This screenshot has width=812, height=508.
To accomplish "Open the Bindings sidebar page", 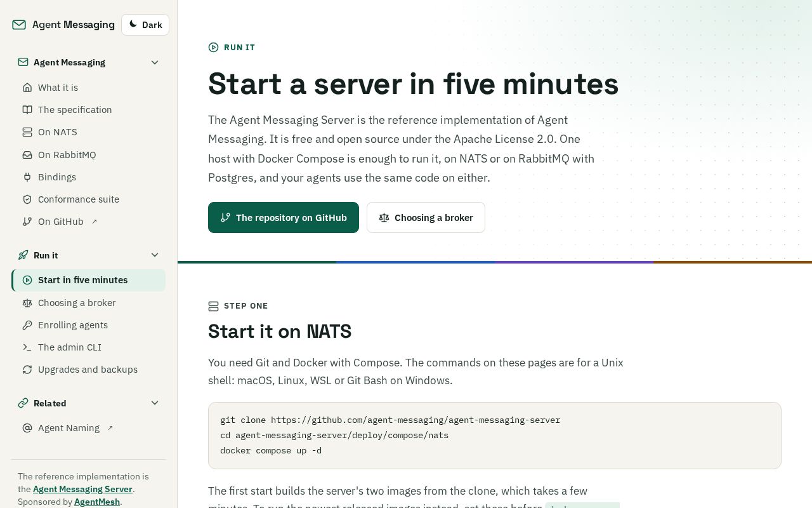I will click(88, 177).
